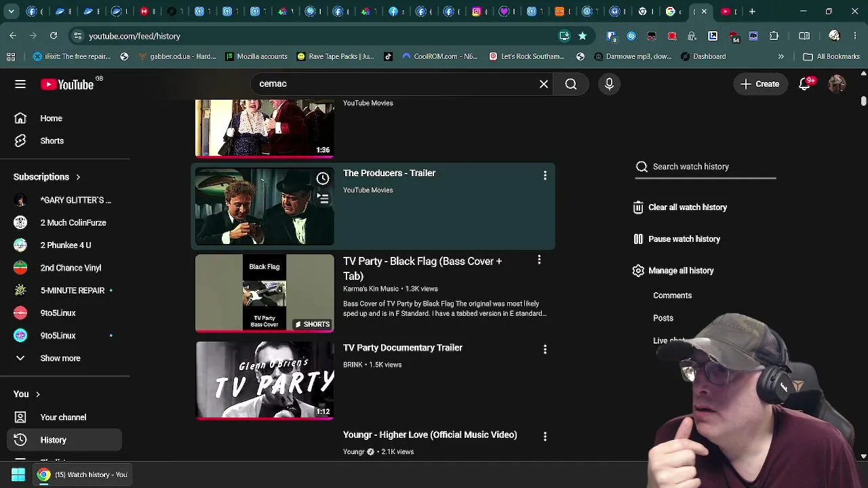Click Clear all watch history

tap(680, 207)
